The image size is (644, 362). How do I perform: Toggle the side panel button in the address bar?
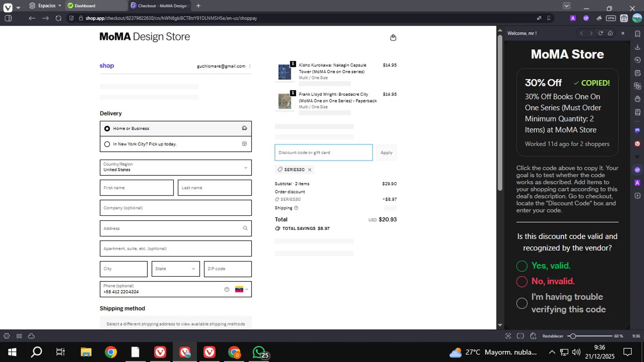8,18
